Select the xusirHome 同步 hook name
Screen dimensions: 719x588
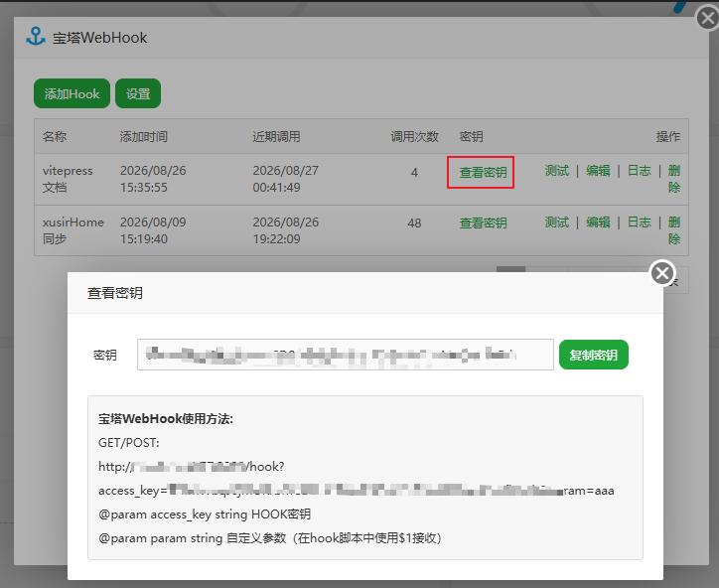(72, 230)
